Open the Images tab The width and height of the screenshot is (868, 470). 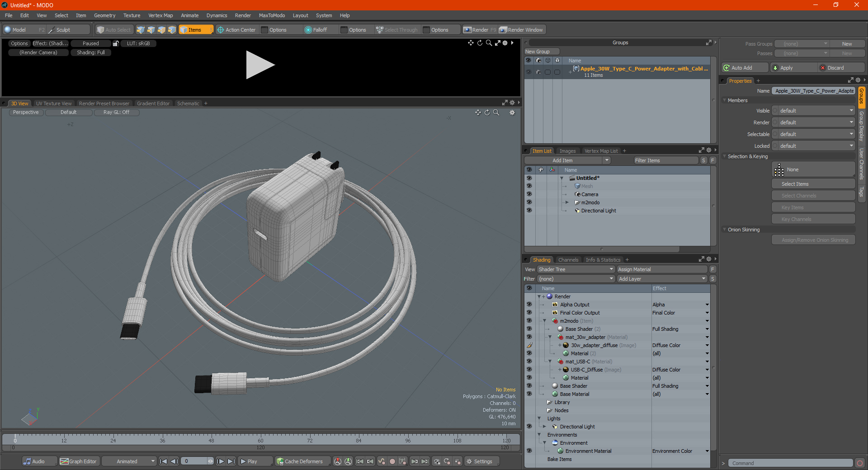[567, 151]
